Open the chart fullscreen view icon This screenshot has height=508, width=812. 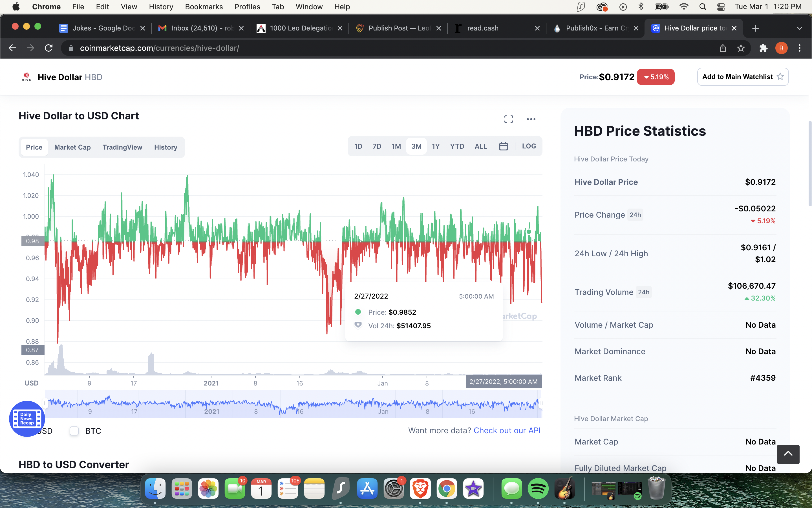(x=508, y=119)
